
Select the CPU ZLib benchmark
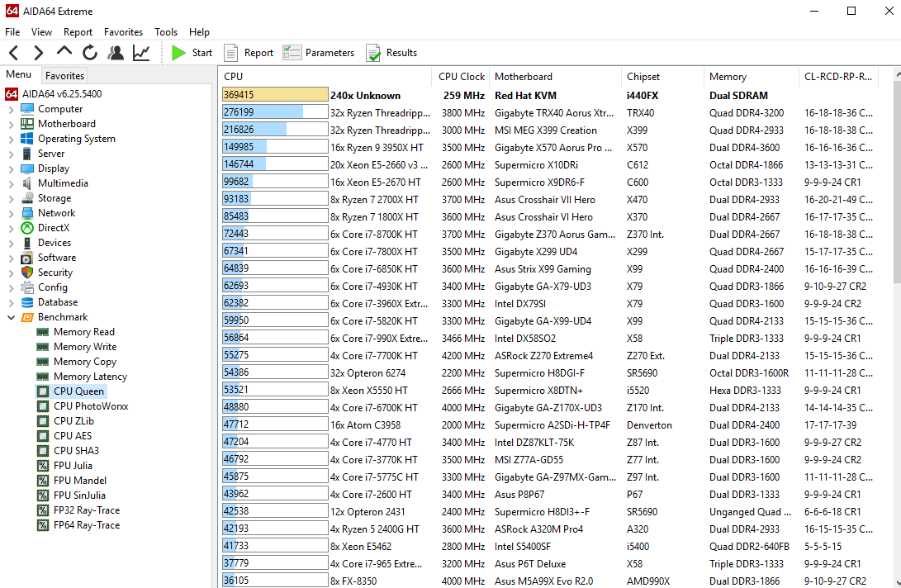tap(74, 421)
